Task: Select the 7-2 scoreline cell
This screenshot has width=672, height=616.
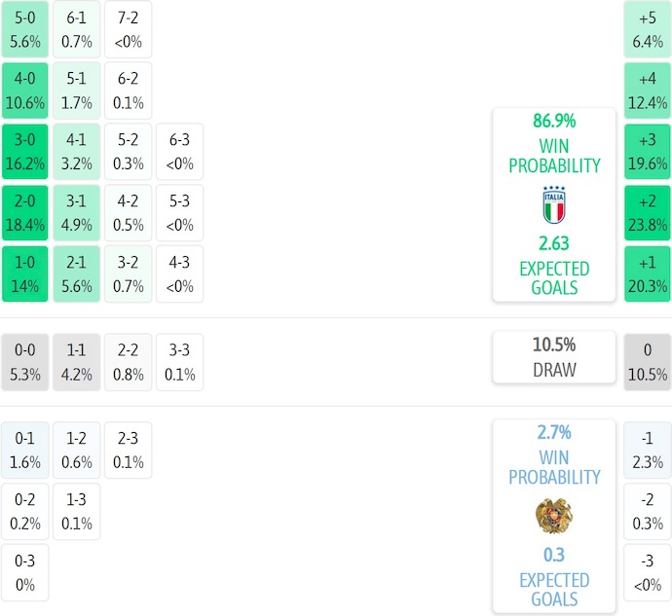Action: click(x=128, y=29)
